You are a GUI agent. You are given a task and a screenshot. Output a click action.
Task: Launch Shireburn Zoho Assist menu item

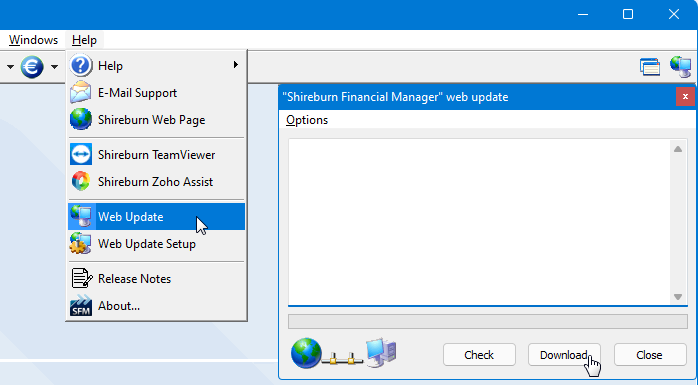tap(157, 182)
